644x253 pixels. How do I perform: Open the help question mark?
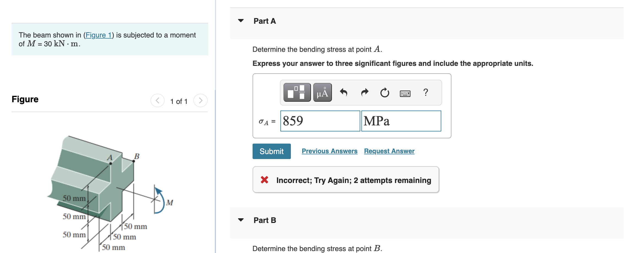[x=426, y=92]
